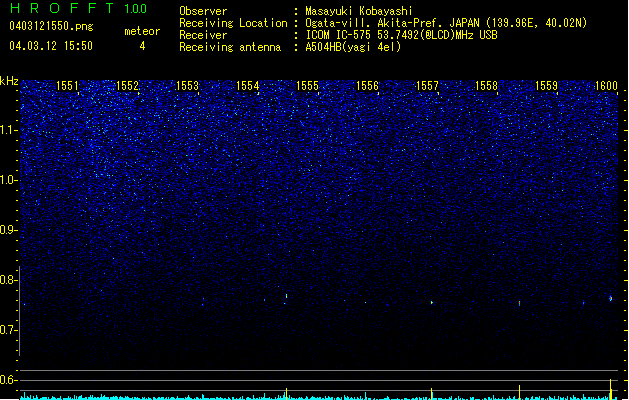
Task: Click the 1557 time axis label
Action: click(427, 85)
